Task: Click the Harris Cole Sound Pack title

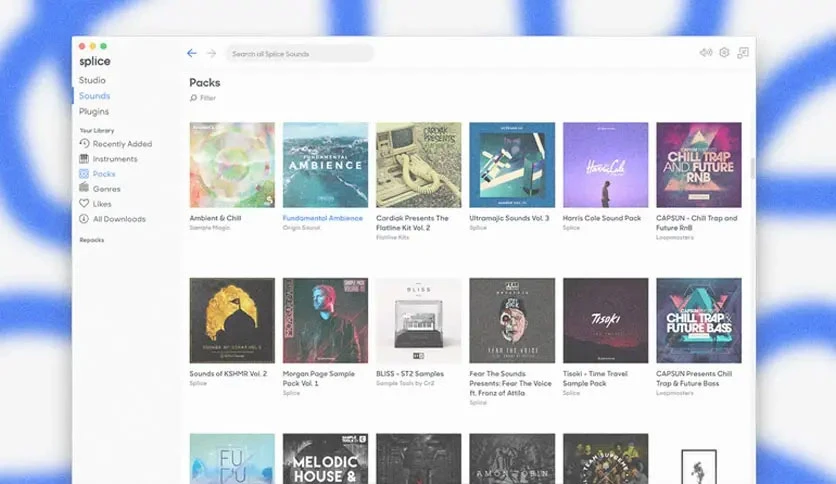Action: (x=602, y=218)
